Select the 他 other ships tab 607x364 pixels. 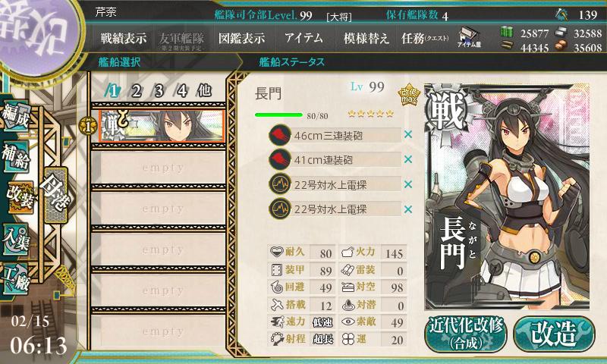coord(204,90)
